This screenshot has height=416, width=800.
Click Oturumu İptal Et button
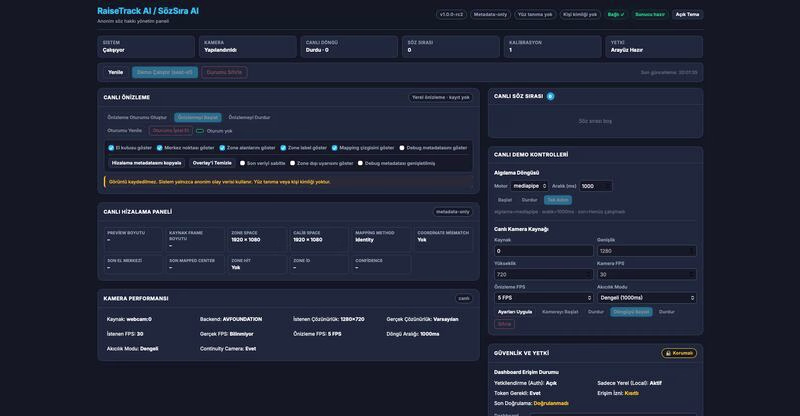click(171, 131)
